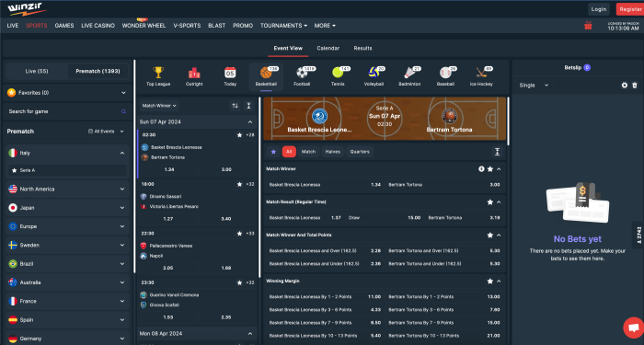Favorite the 23:30 Cremona match star
Viewport: 644px width, 345px height.
coord(239,282)
